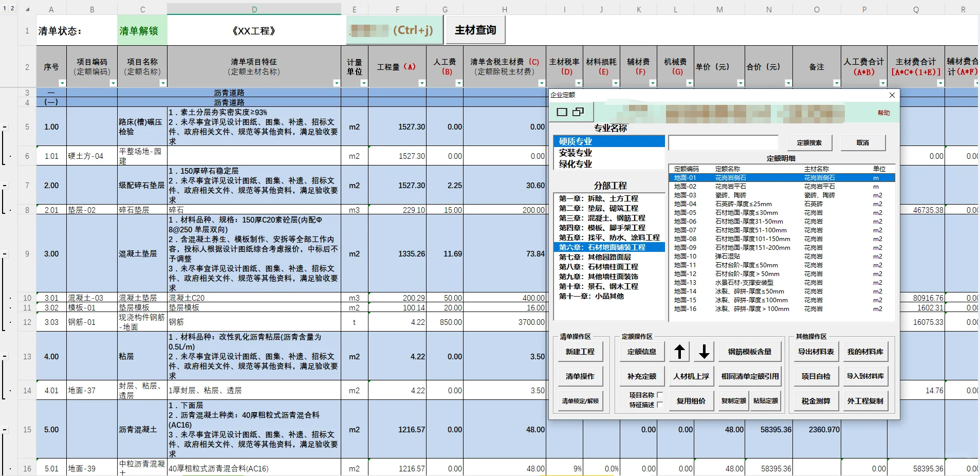Toggle the 清单解锁 list lock status

tap(141, 30)
